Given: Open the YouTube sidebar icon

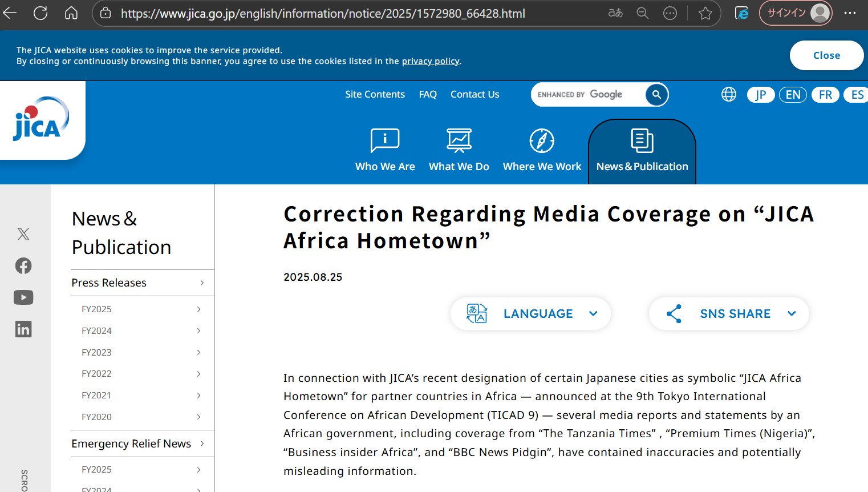Looking at the screenshot, I should (23, 297).
